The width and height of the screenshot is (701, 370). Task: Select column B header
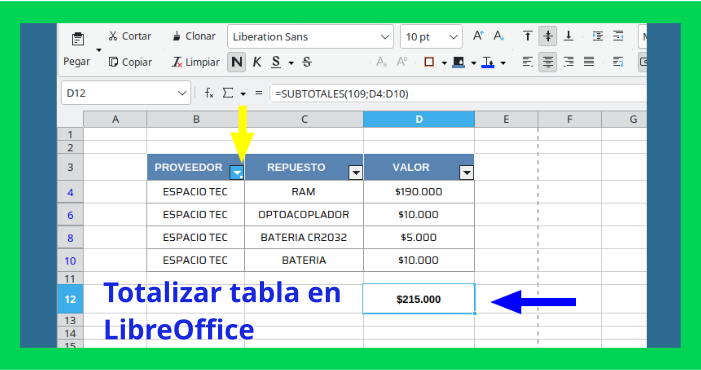tap(196, 119)
